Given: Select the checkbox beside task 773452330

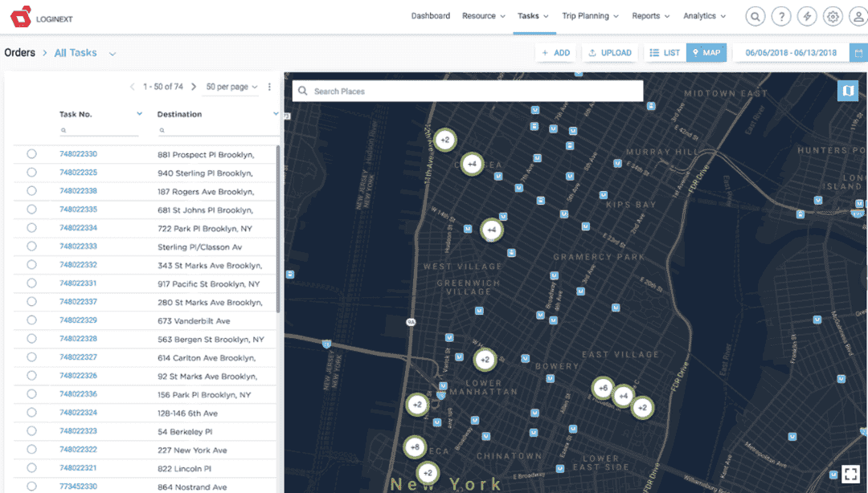Looking at the screenshot, I should point(30,486).
